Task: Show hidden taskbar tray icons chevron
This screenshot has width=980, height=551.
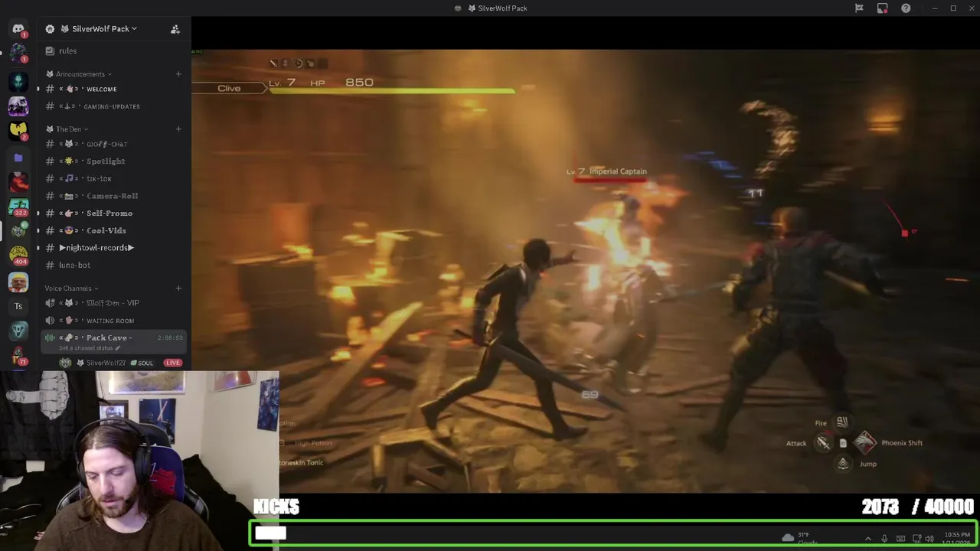Action: [867, 539]
